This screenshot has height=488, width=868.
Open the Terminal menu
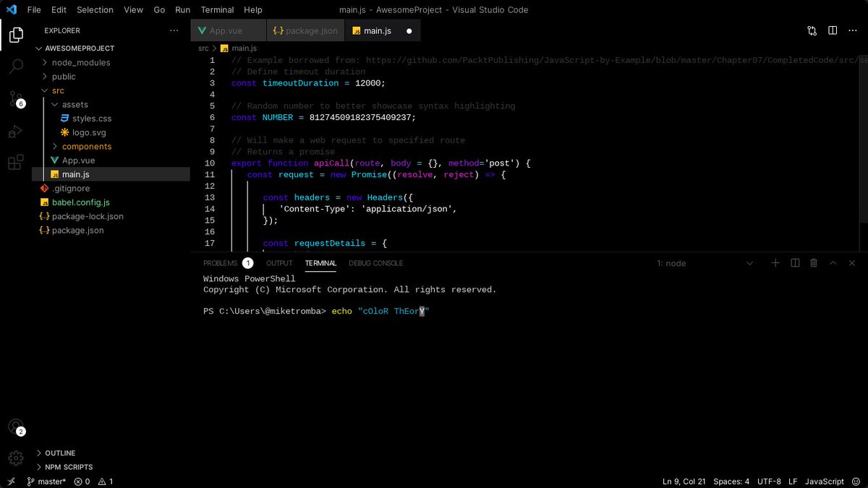[217, 10]
